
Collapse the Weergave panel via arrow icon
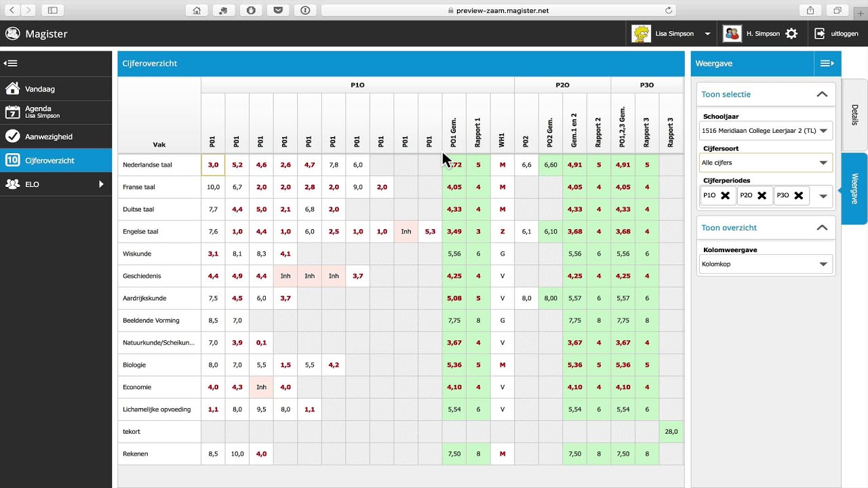(x=827, y=63)
